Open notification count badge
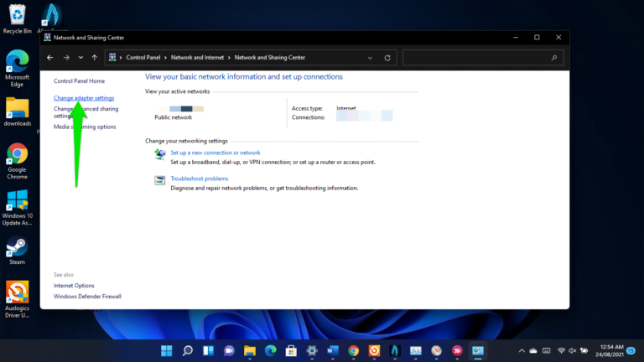The image size is (644, 362). (631, 351)
